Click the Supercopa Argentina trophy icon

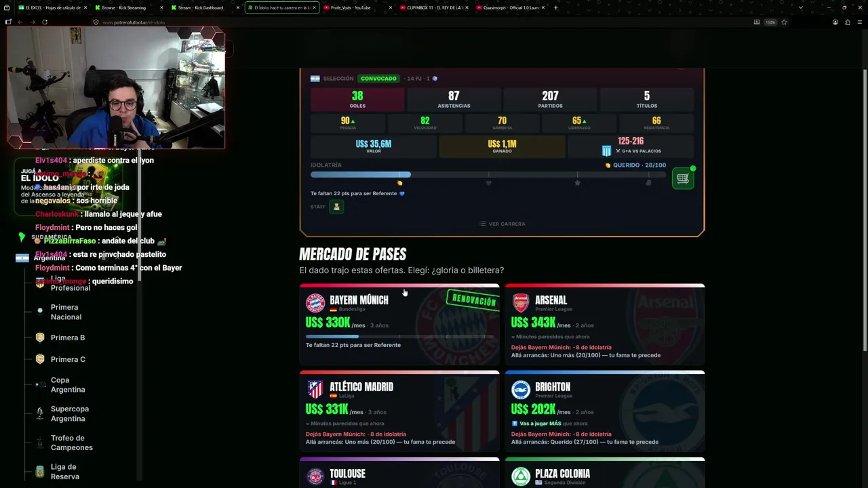pos(40,413)
